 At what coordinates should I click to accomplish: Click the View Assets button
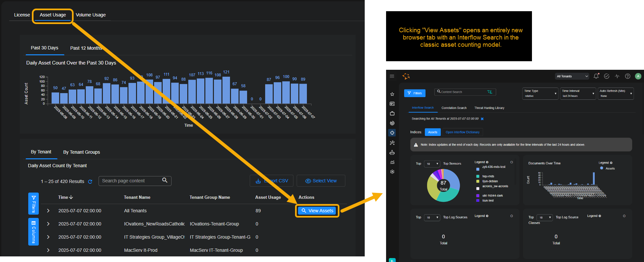click(317, 211)
